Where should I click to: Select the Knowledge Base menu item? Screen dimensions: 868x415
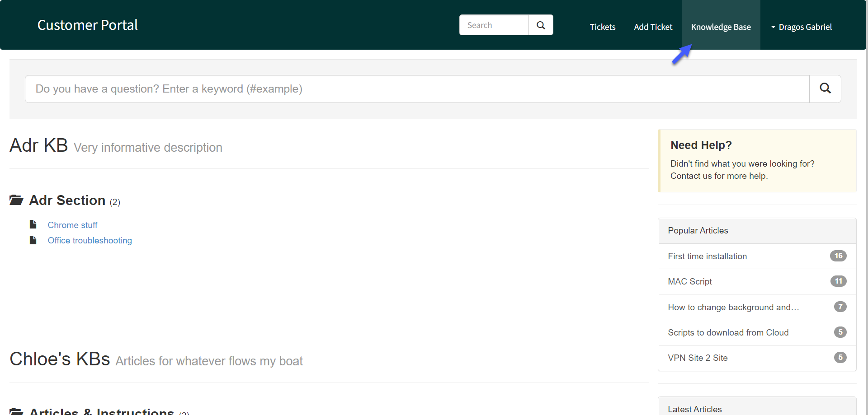[x=721, y=27]
